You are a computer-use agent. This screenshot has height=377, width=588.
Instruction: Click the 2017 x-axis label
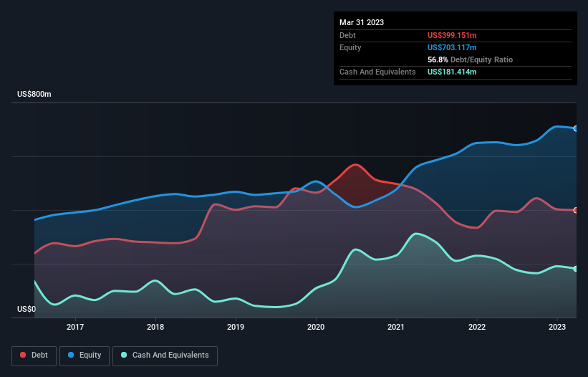click(x=75, y=327)
